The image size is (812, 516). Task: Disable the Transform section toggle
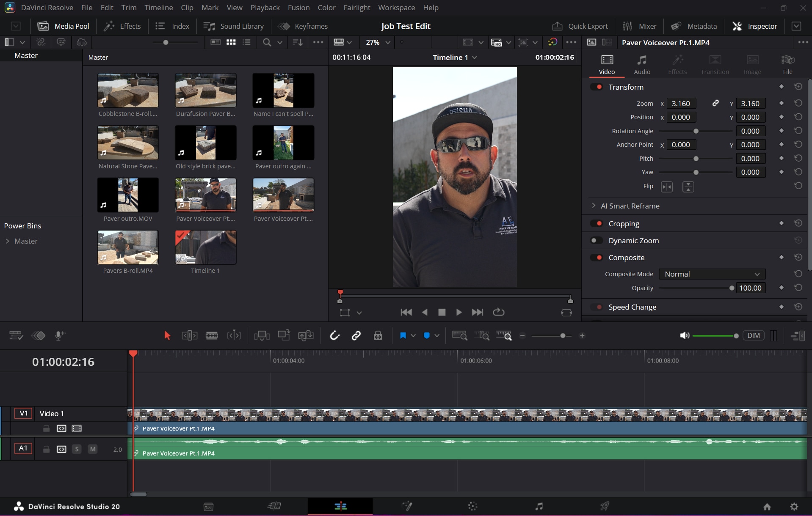point(597,87)
